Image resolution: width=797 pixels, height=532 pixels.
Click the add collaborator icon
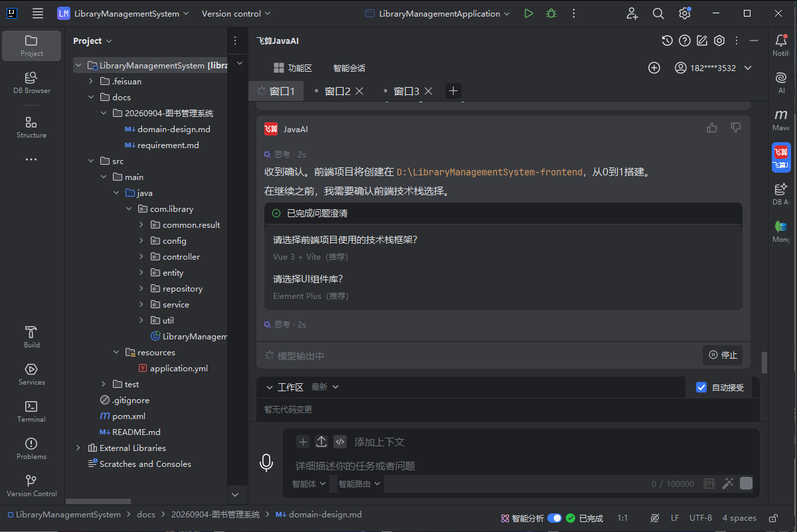tap(632, 13)
